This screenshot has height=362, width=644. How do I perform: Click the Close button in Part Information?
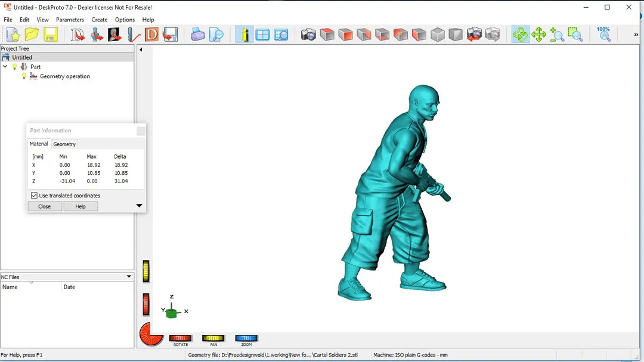pyautogui.click(x=44, y=206)
